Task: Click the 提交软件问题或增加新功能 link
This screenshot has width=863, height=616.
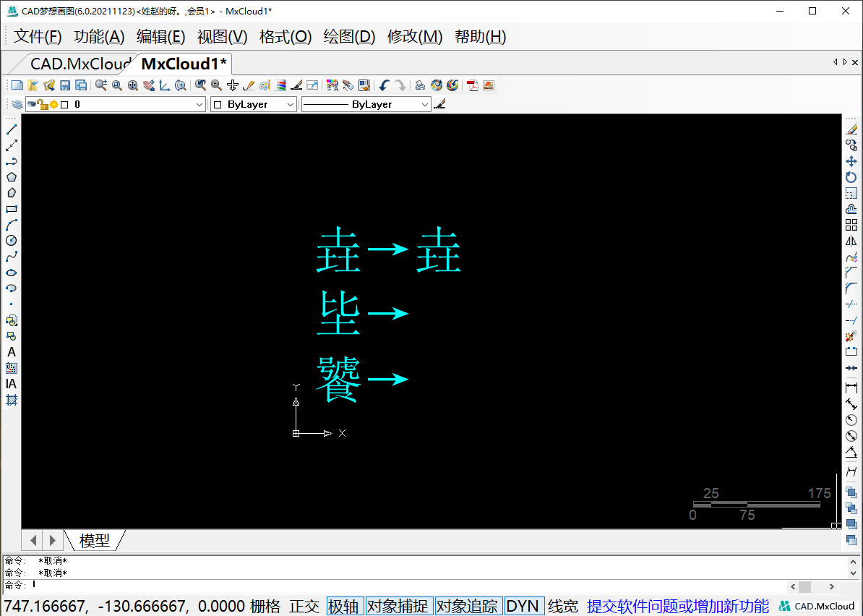Action: [x=678, y=606]
